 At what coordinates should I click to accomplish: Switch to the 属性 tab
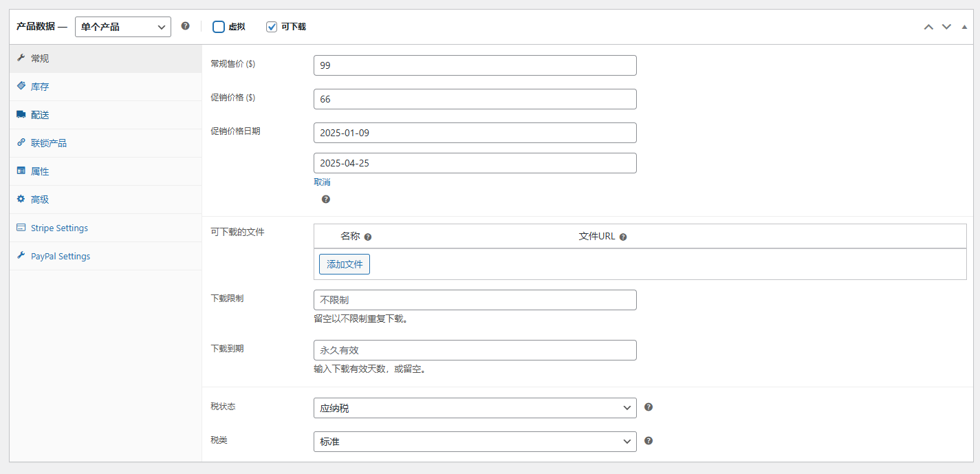105,171
